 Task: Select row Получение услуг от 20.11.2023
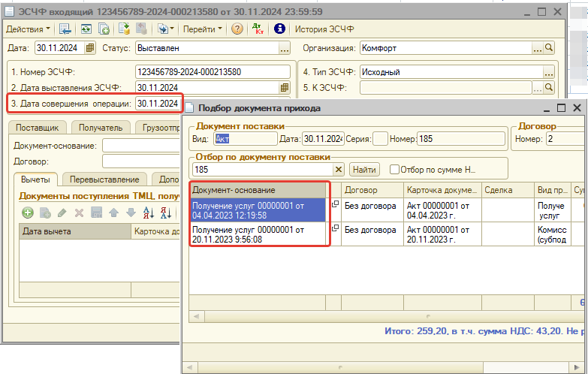click(258, 234)
